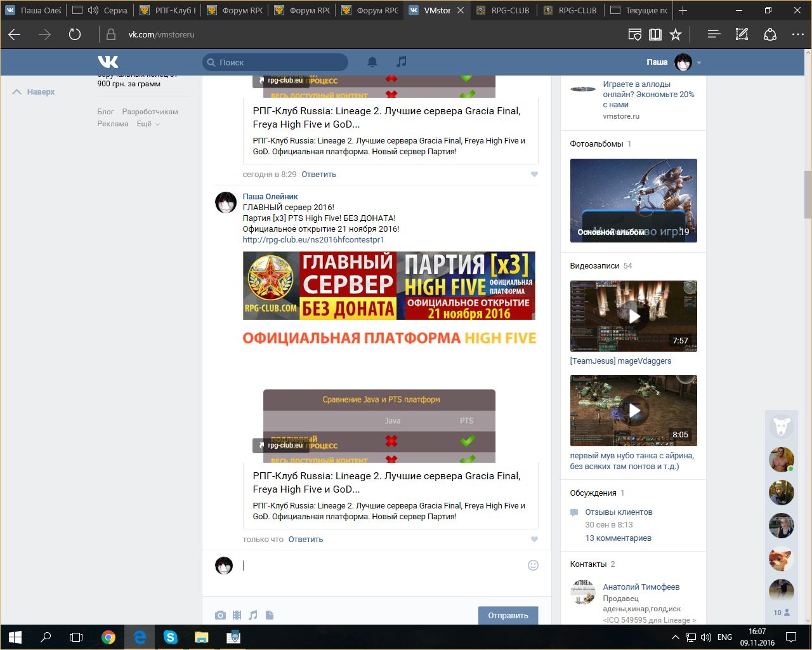Open the music player note icon
The height and width of the screenshot is (650, 812).
[x=401, y=62]
